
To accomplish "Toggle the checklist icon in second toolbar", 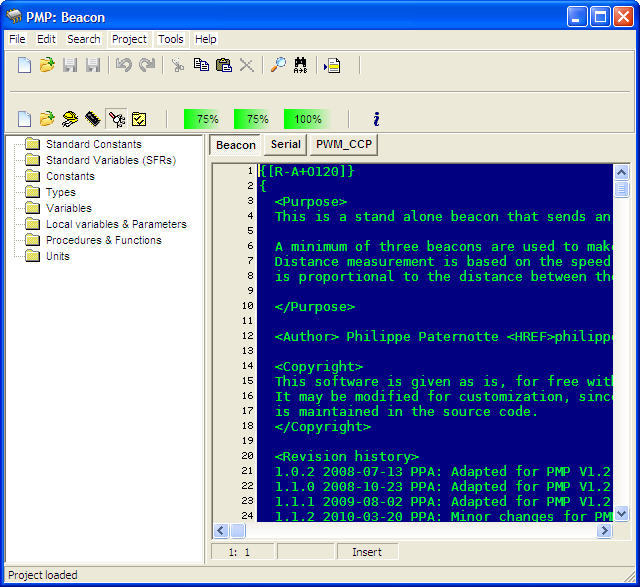I will point(139,119).
